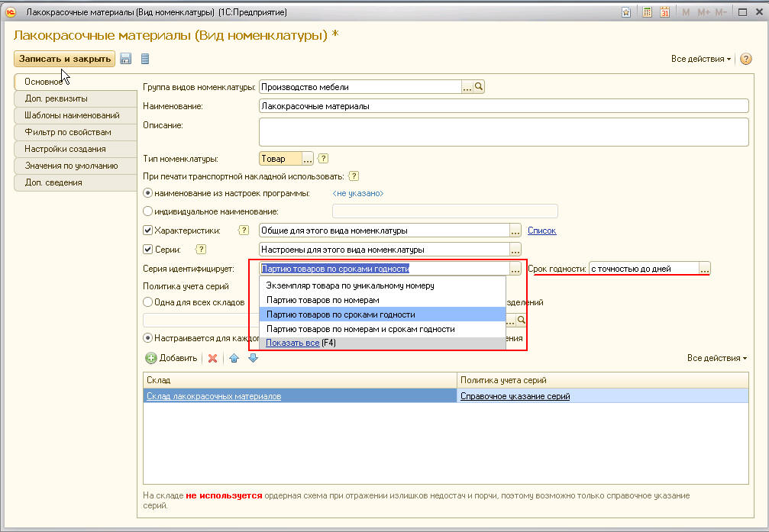Viewport: 769px width, 532px height.
Task: Switch to the Доп. сведения tab
Action: click(x=75, y=182)
